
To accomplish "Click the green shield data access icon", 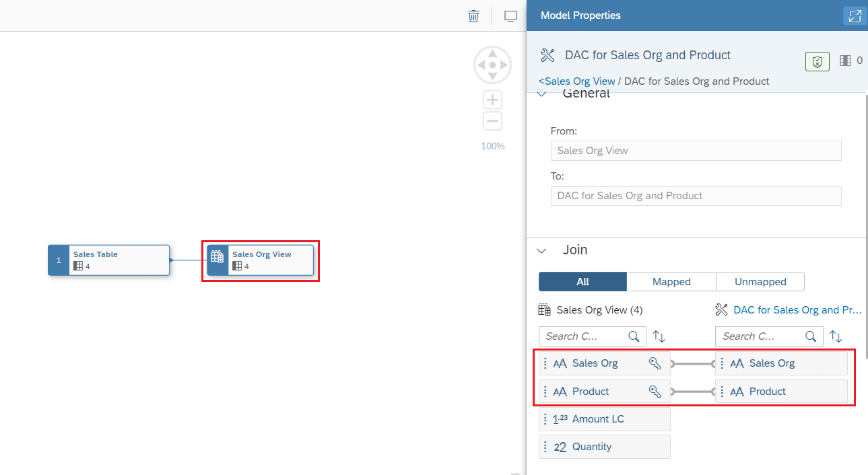I will [817, 61].
